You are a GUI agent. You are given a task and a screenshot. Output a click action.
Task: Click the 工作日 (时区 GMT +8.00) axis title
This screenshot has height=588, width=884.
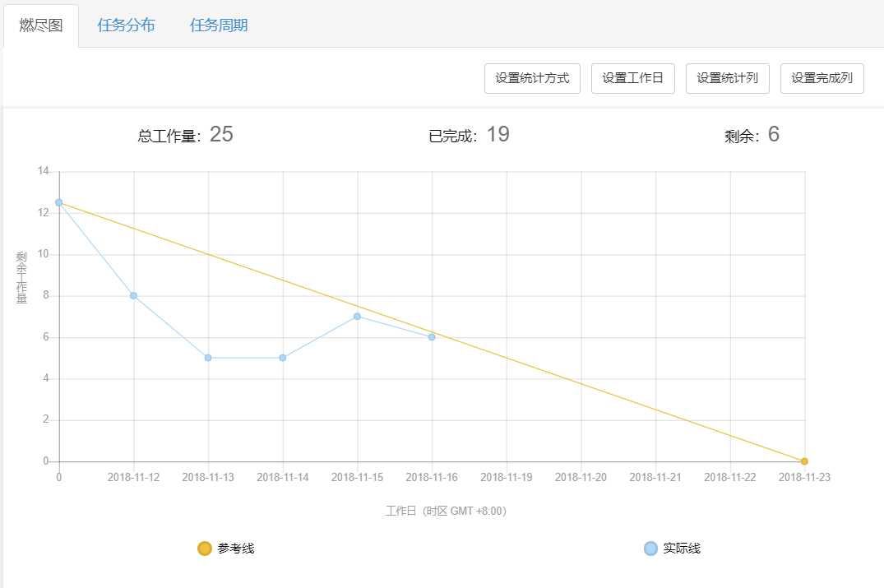click(446, 511)
